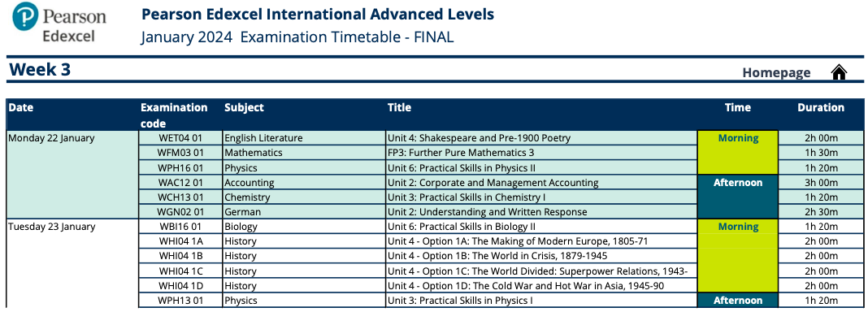Click the Monday 22 January date cell
This screenshot has width=868, height=312.
[72, 175]
